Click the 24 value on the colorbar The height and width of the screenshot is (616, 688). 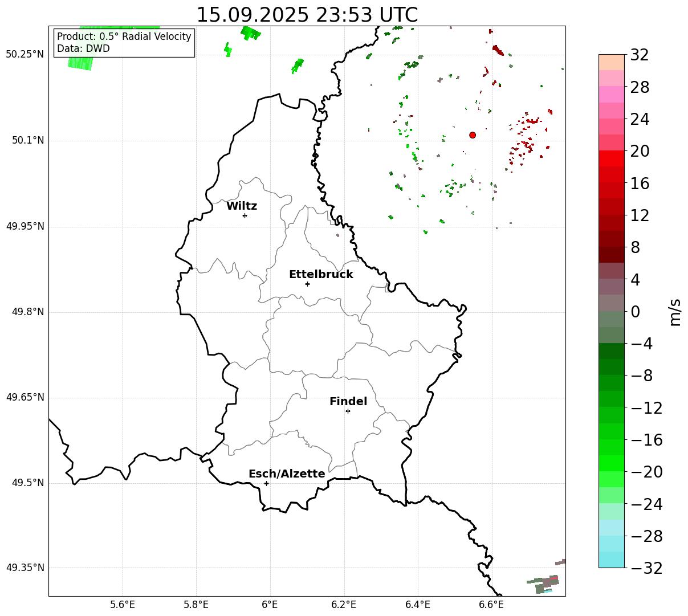(x=640, y=120)
